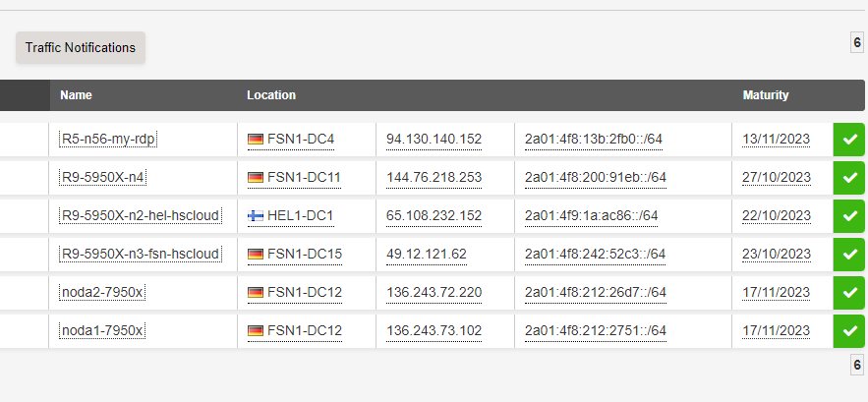Image resolution: width=868 pixels, height=402 pixels.
Task: Click green checkmark for R9-5950X-n4 row
Action: pyautogui.click(x=849, y=178)
